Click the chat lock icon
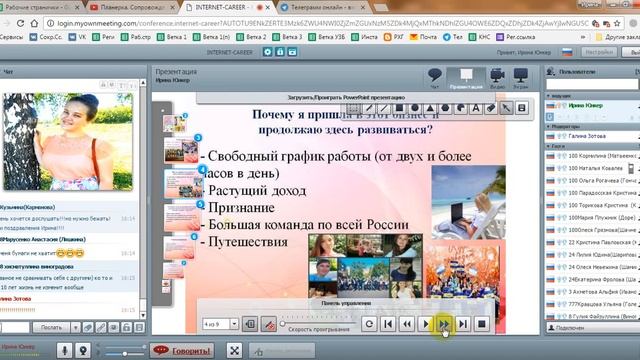640x360 pixels. coord(127,327)
